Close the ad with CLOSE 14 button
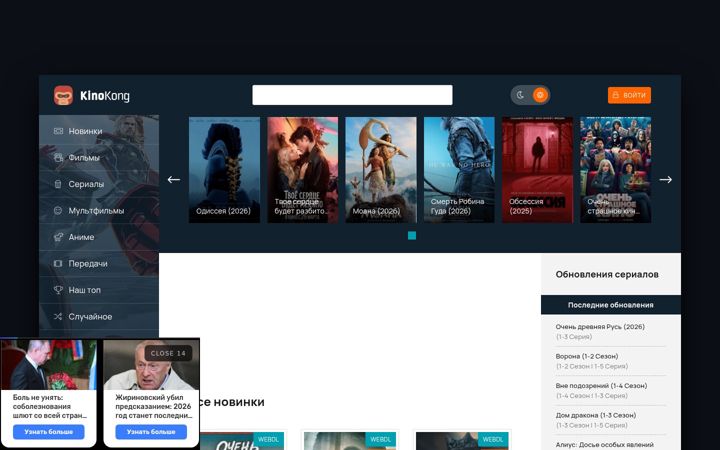The width and height of the screenshot is (720, 450). 168,353
